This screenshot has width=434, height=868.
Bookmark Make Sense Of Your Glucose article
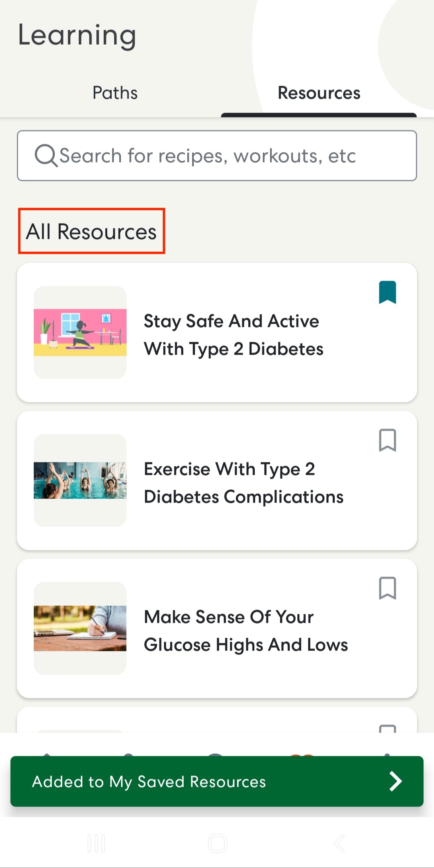click(387, 588)
